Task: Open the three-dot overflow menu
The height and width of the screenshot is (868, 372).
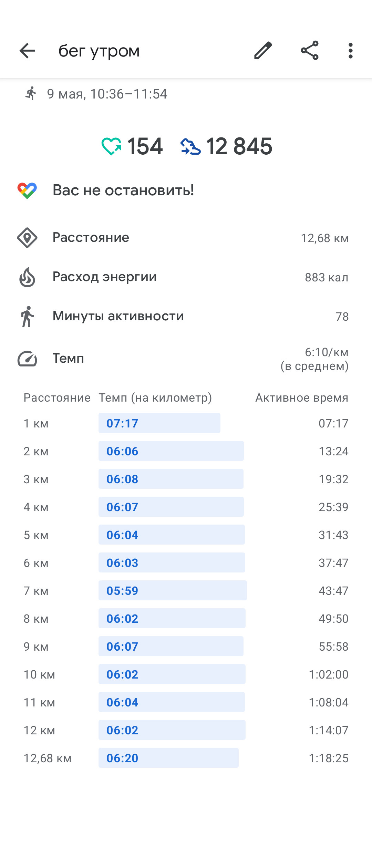Action: click(x=351, y=51)
